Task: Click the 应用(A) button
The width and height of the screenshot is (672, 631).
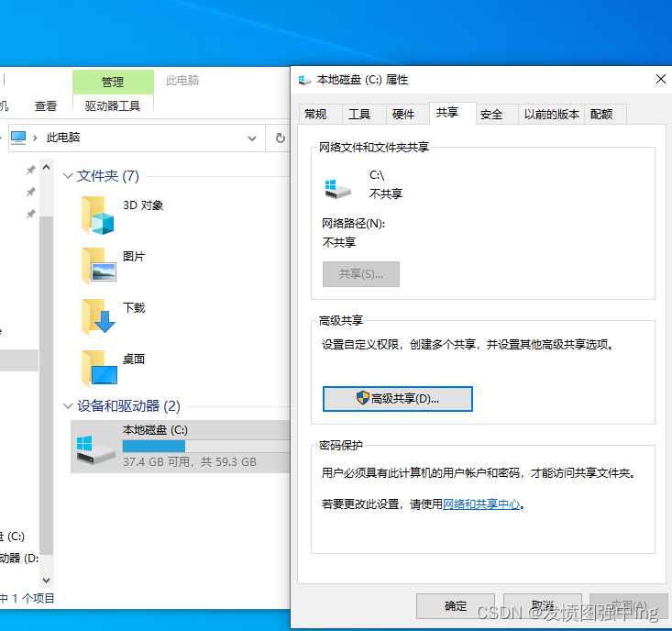Action: tap(629, 605)
